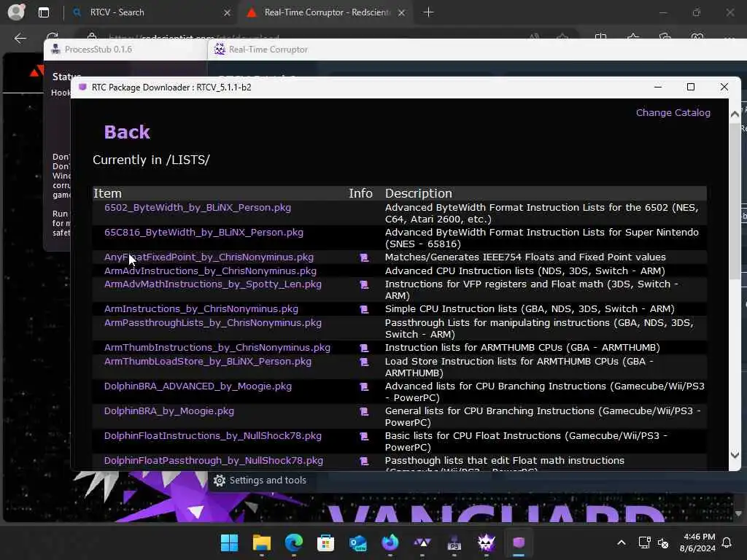The height and width of the screenshot is (560, 747).
Task: Open Microsoft Edge from taskbar
Action: click(294, 542)
